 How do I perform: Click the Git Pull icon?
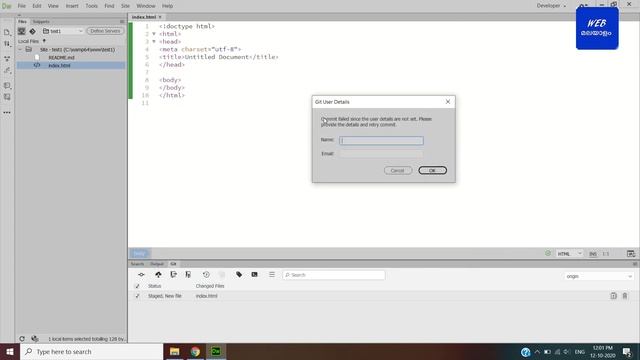(173, 275)
